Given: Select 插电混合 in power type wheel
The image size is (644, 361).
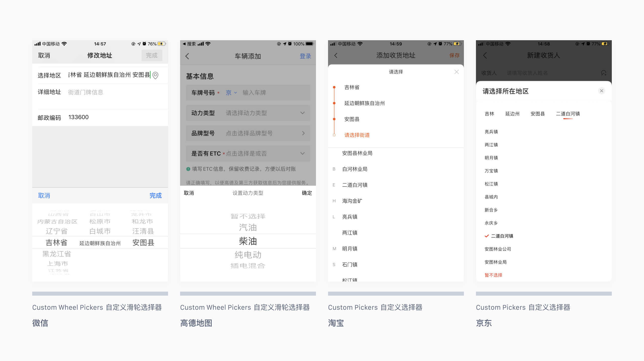Looking at the screenshot, I should point(248,266).
